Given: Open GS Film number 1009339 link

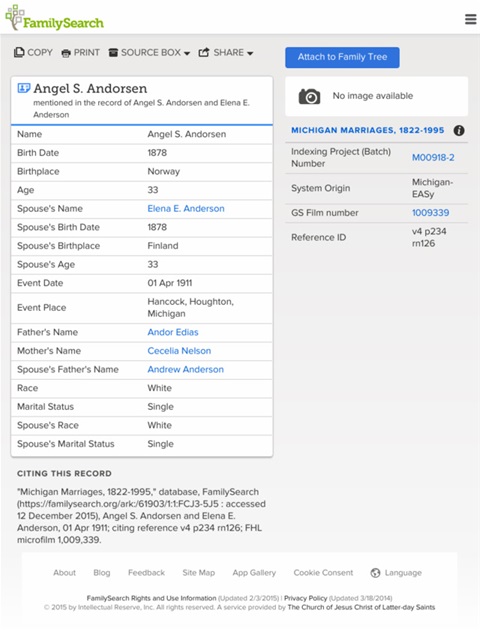Looking at the screenshot, I should [x=431, y=212].
